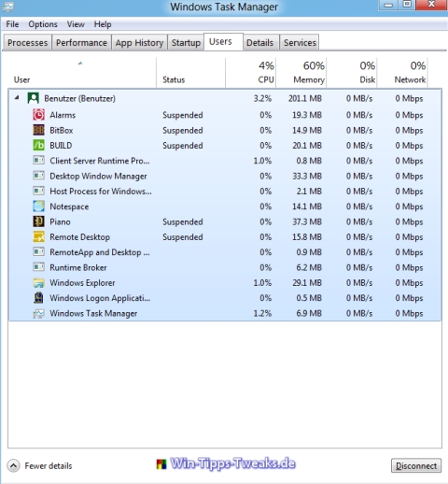This screenshot has height=484, width=448.
Task: Click the 37.3 MB memory value
Action: pos(307,221)
